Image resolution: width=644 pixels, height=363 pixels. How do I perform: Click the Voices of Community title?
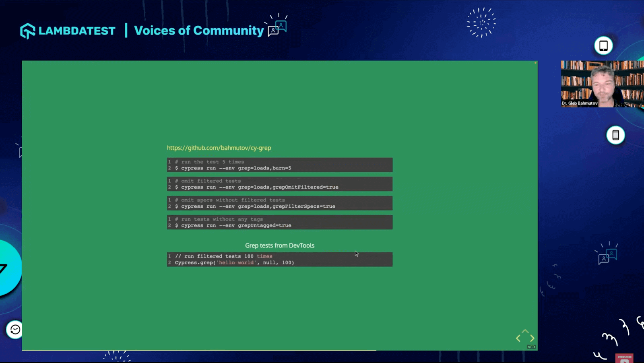tap(199, 31)
